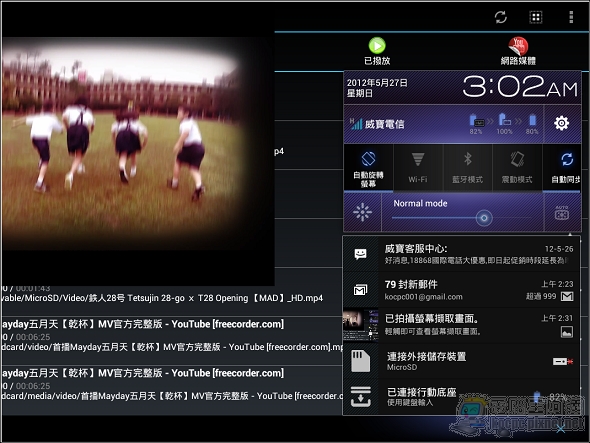This screenshot has width=590, height=443.
Task: Open the grid view icon
Action: coord(535,17)
